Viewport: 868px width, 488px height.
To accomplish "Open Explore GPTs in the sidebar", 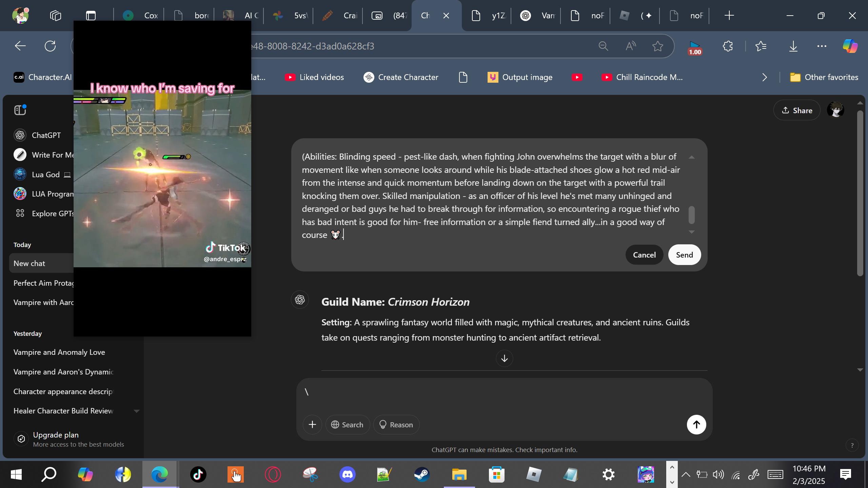I will [44, 213].
